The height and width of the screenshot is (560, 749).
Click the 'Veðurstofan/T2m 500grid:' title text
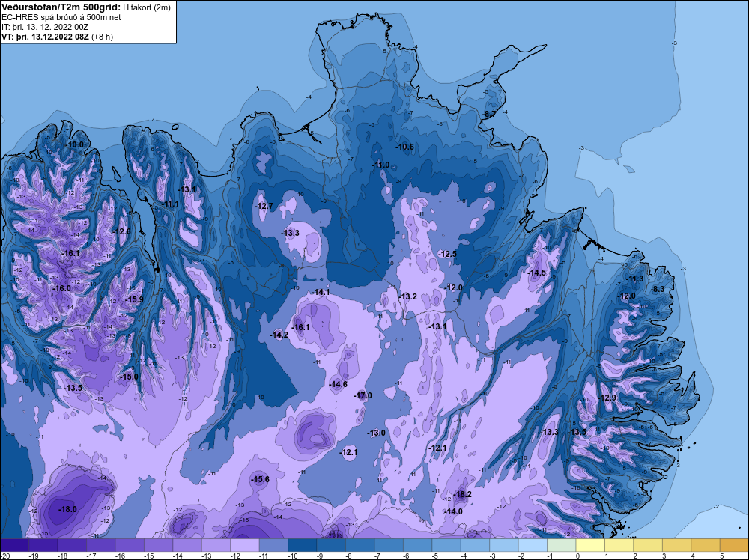61,7
